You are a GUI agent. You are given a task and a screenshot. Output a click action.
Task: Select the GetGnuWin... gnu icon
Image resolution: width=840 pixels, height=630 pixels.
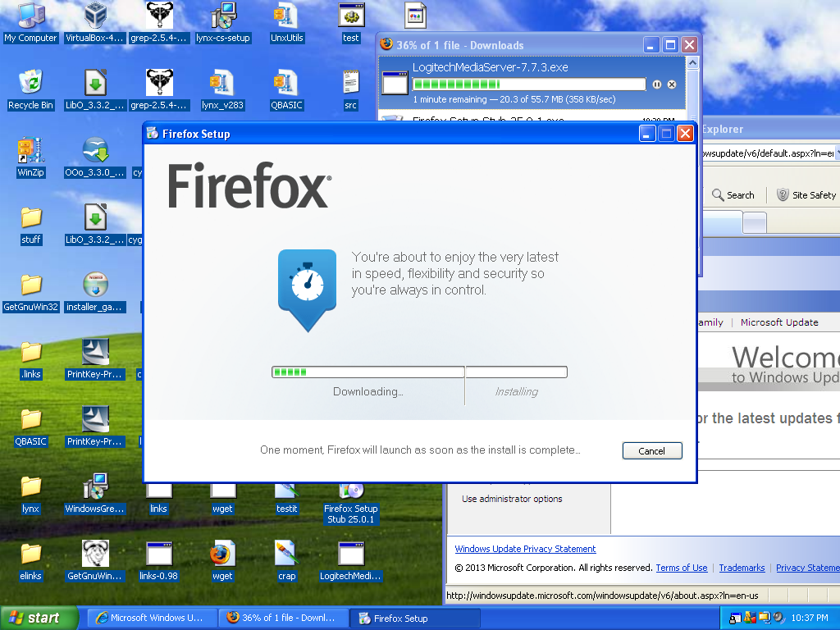click(95, 561)
